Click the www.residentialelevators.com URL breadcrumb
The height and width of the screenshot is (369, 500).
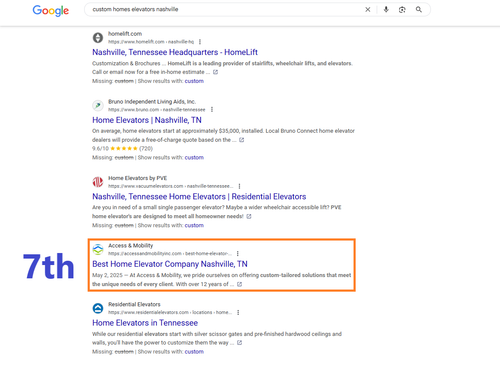click(x=170, y=312)
